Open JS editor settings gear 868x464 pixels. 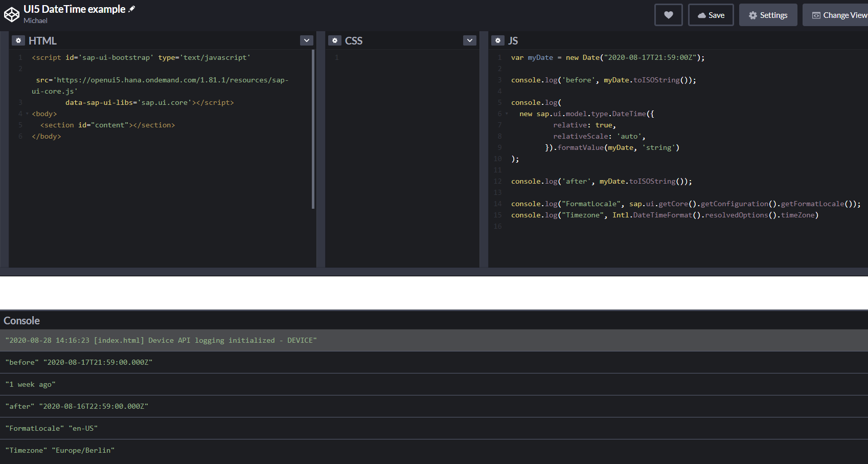tap(498, 40)
